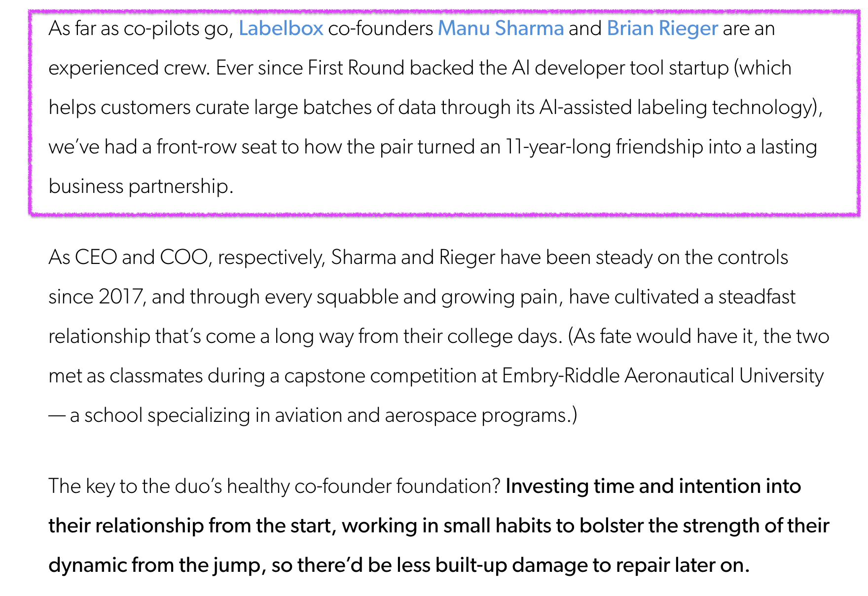Click the phrase "As far as co-pilots go"
This screenshot has width=868, height=596.
[x=140, y=29]
